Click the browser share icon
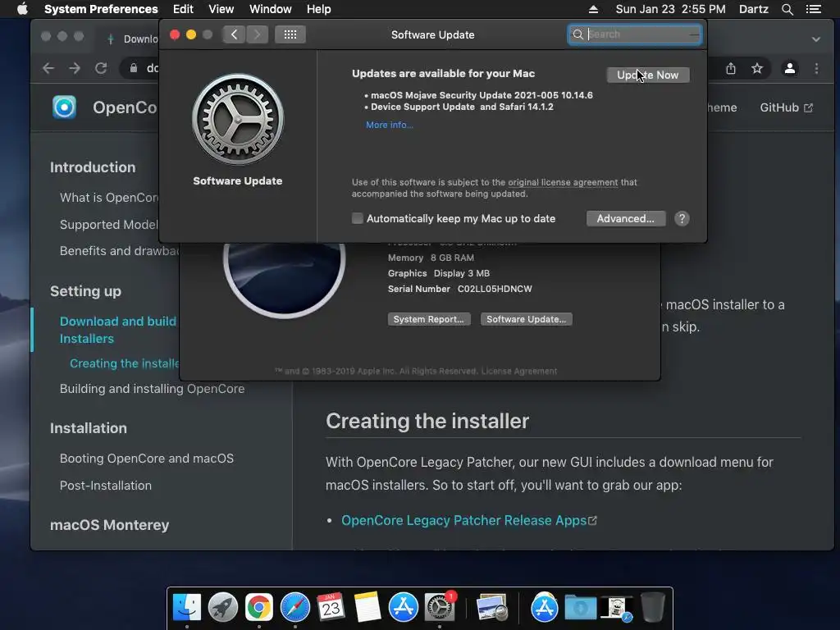The height and width of the screenshot is (630, 840). pos(731,68)
